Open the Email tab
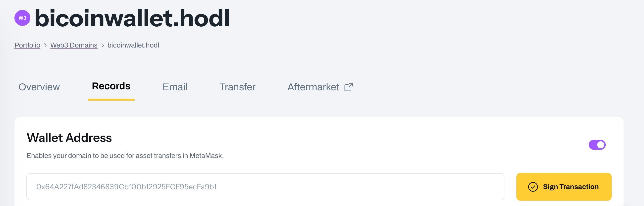Viewport: 644px width, 206px height. pyautogui.click(x=175, y=87)
